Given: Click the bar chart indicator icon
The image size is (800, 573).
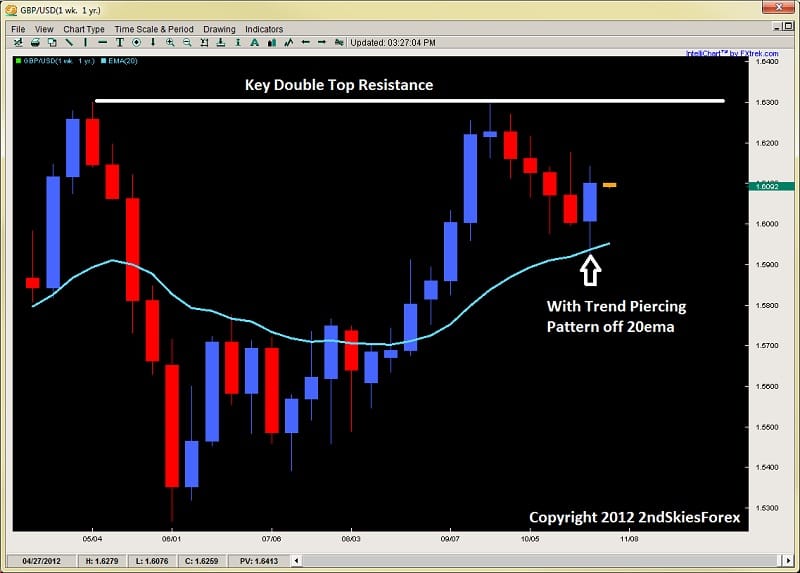Looking at the screenshot, I should pyautogui.click(x=272, y=43).
